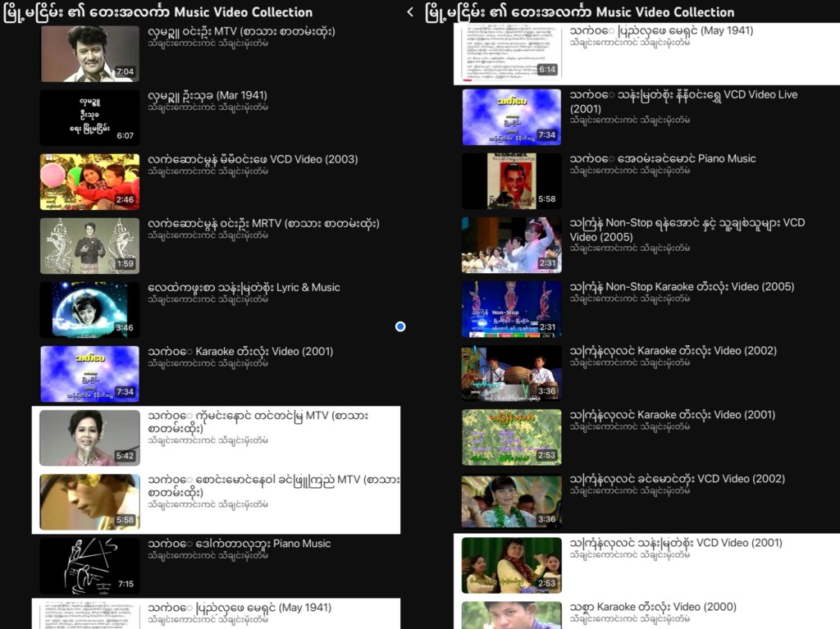Open the VCD Video (2002) 3:36 title

677,479
